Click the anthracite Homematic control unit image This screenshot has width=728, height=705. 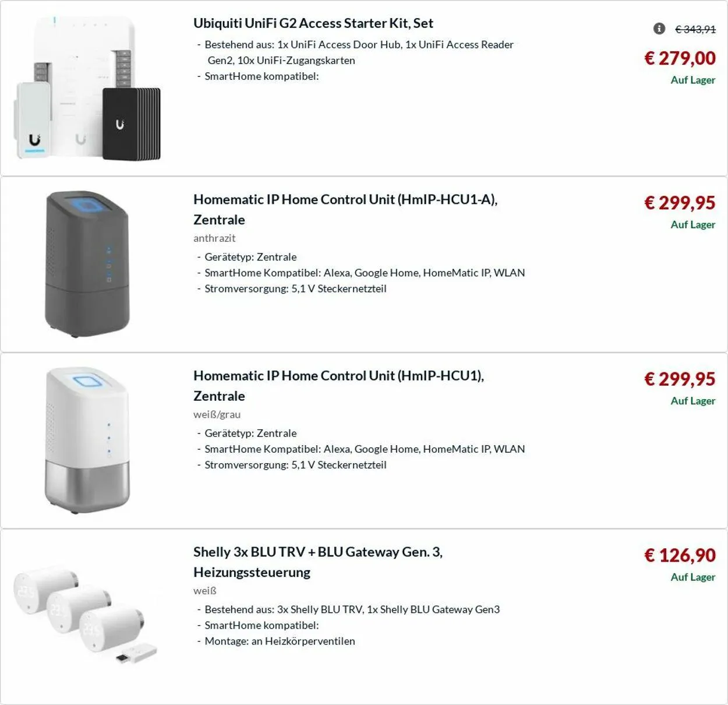87,265
